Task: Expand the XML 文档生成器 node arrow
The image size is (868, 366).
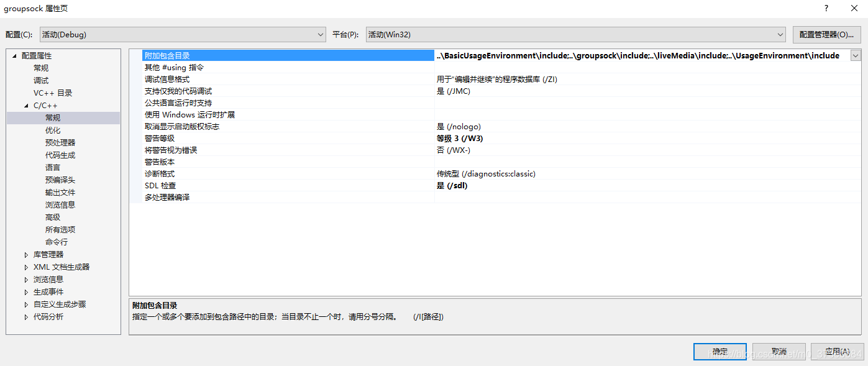Action: tap(26, 267)
